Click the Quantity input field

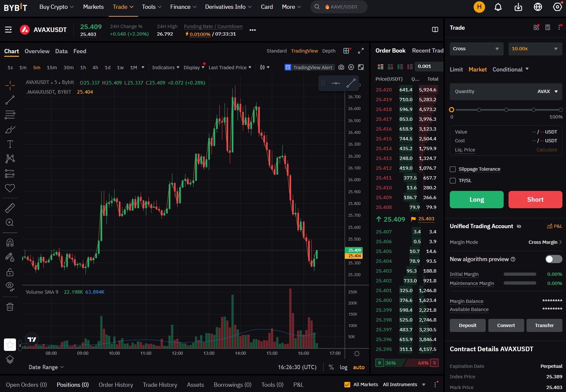click(x=490, y=92)
